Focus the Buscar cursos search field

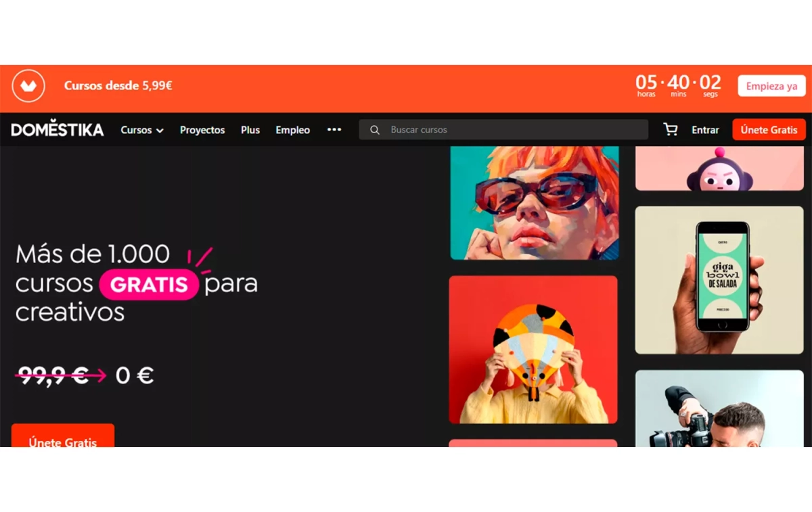[x=503, y=130]
